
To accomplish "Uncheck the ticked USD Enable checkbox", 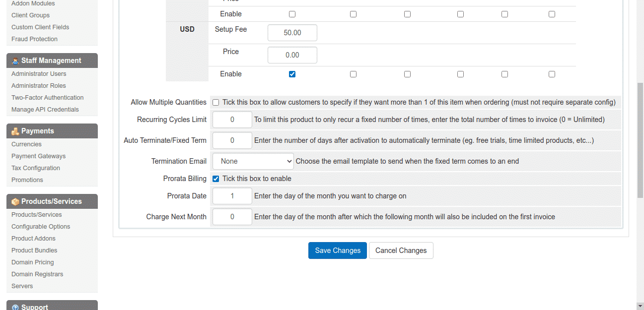I will tap(292, 74).
